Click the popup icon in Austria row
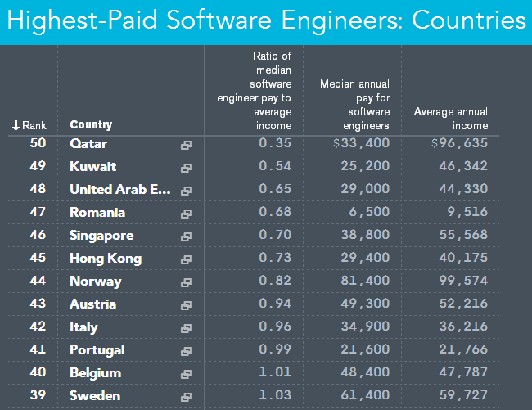 (x=187, y=305)
